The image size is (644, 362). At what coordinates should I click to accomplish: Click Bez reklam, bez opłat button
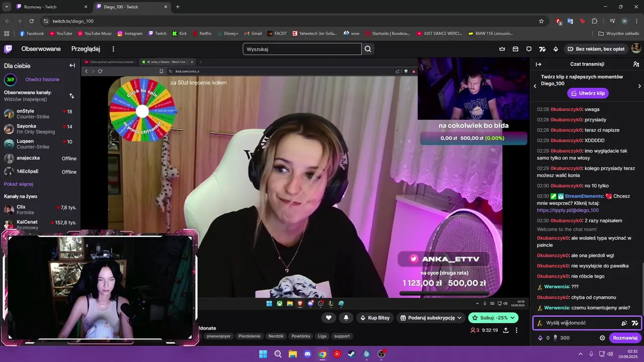point(596,49)
